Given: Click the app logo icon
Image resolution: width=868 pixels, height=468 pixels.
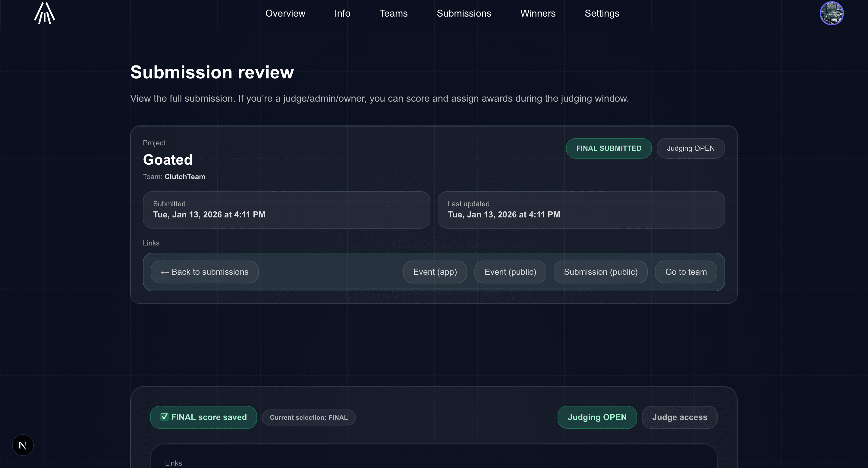Looking at the screenshot, I should coord(45,13).
